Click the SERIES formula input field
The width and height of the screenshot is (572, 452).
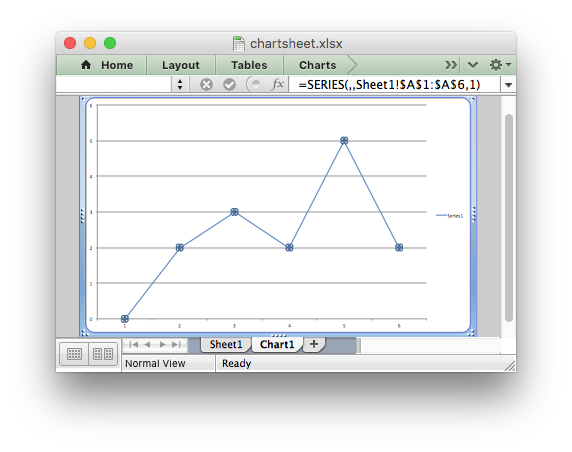coord(394,85)
